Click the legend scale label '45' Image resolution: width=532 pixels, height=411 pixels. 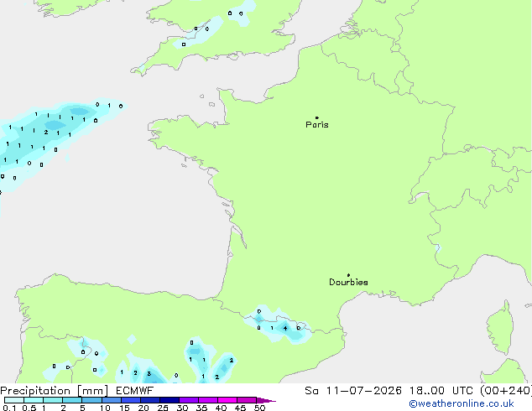[x=240, y=408]
